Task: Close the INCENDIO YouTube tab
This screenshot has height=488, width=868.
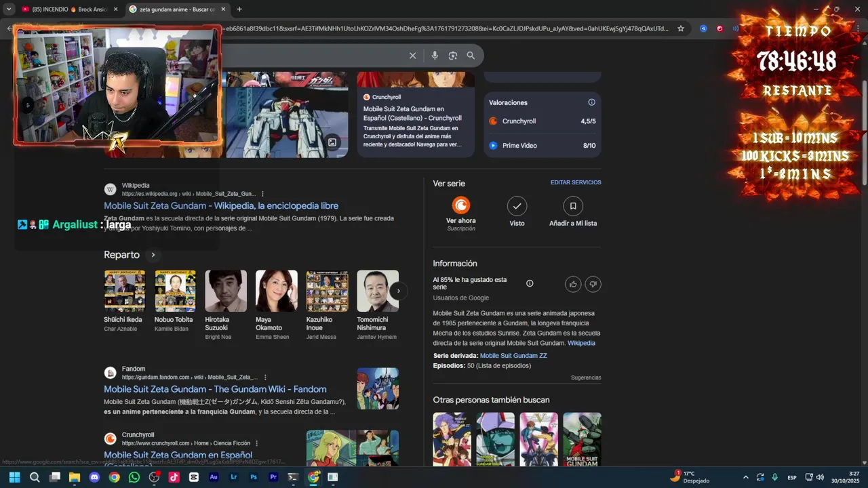Action: 115,9
